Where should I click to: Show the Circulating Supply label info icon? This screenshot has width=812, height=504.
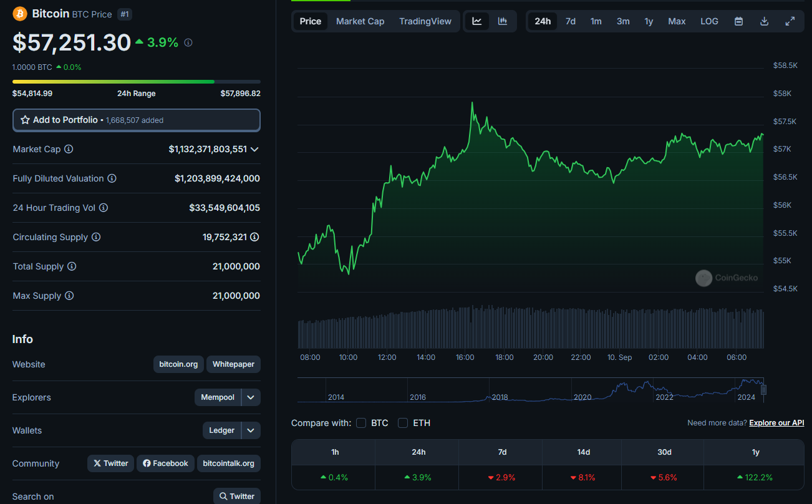point(96,237)
